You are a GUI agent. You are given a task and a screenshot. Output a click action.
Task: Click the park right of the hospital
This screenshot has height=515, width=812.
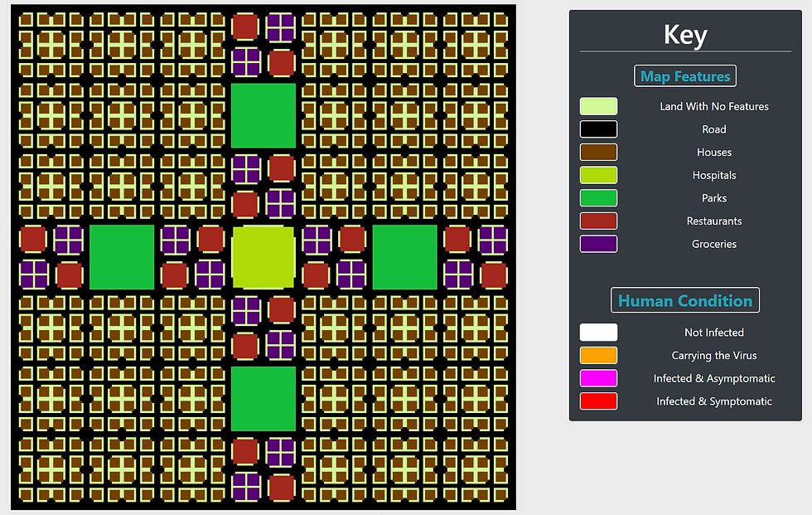point(405,257)
